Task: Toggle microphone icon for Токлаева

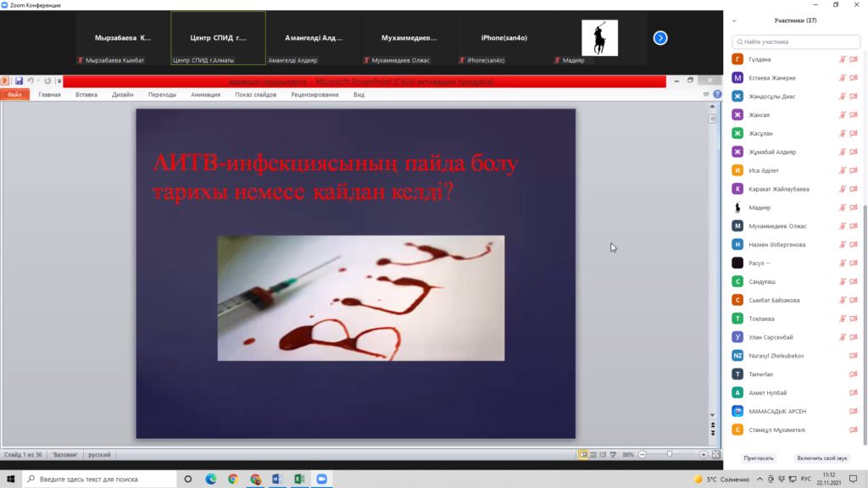Action: click(x=843, y=319)
